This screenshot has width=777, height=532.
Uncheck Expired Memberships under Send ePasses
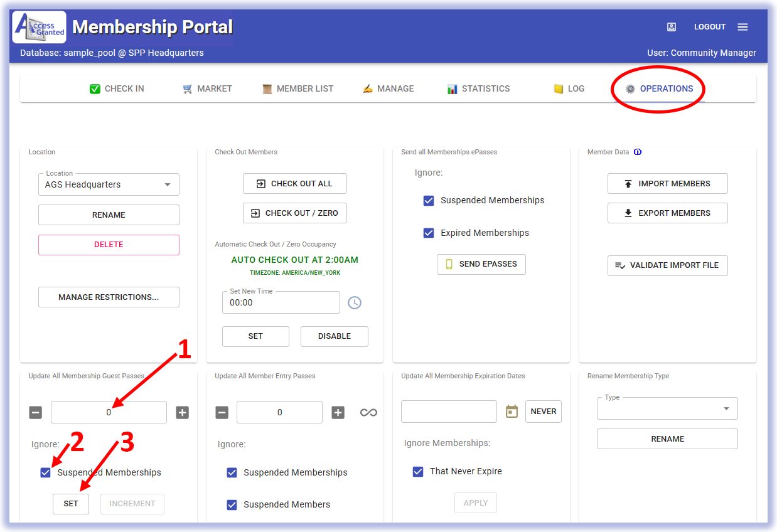[429, 233]
